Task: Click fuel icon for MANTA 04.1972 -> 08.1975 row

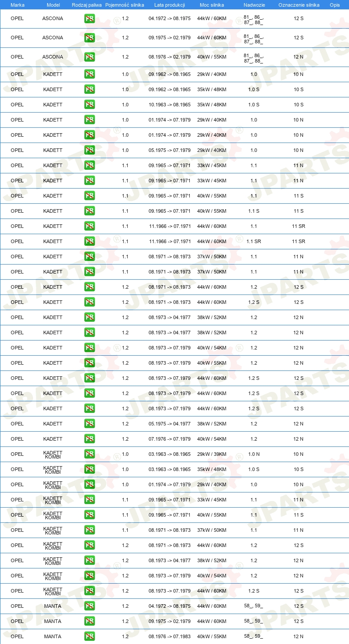Action: point(90,606)
